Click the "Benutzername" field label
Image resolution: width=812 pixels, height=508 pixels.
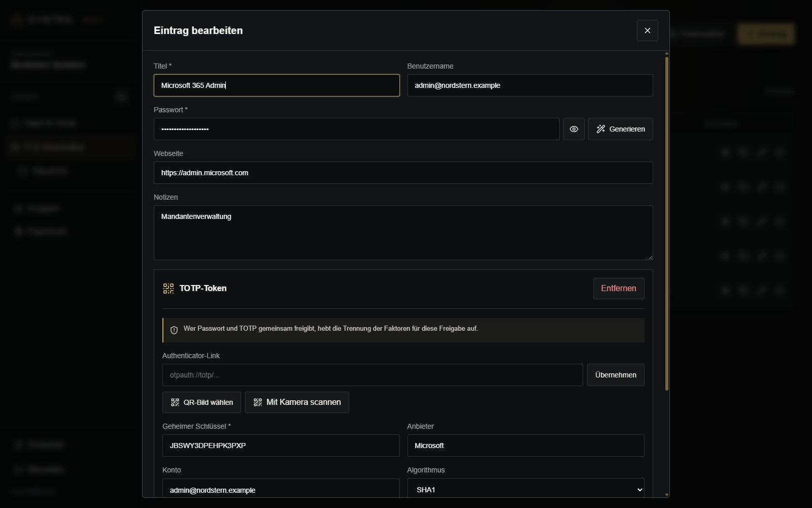[430, 66]
